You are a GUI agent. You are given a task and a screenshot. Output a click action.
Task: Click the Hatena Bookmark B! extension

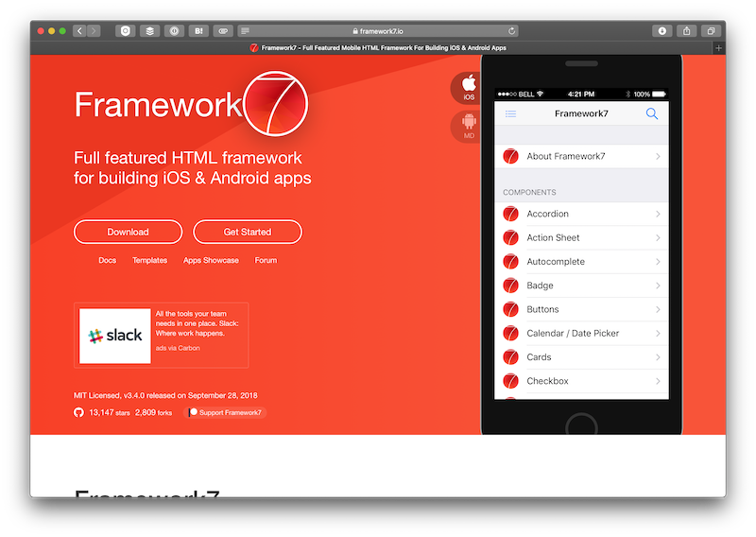coord(198,31)
